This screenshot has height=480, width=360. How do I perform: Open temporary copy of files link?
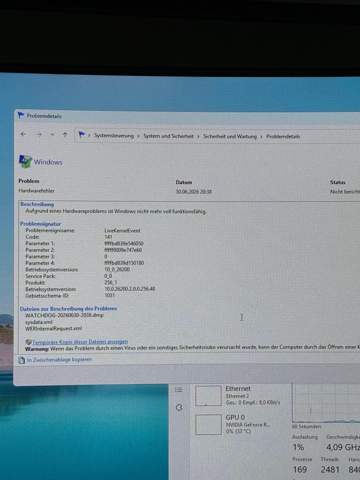tap(80, 342)
